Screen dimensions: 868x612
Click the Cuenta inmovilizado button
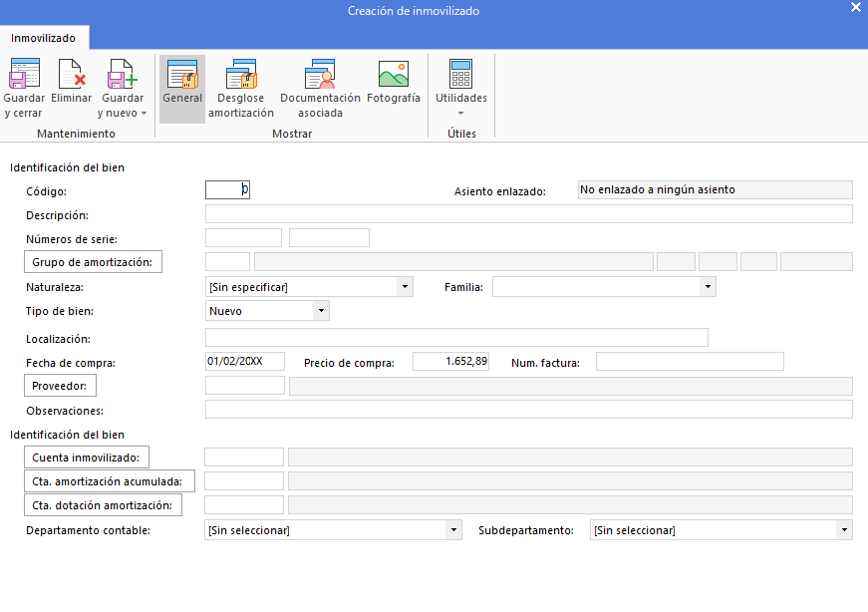click(x=87, y=457)
